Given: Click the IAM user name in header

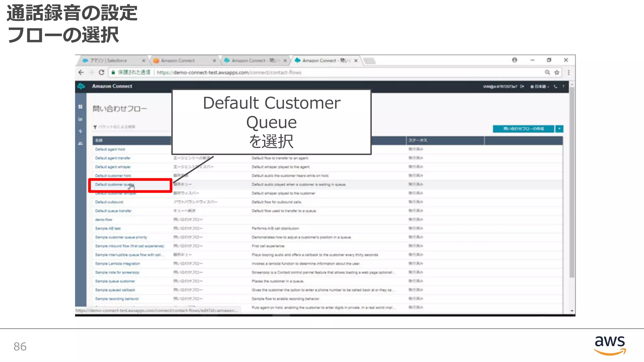Looking at the screenshot, I should coord(500,86).
